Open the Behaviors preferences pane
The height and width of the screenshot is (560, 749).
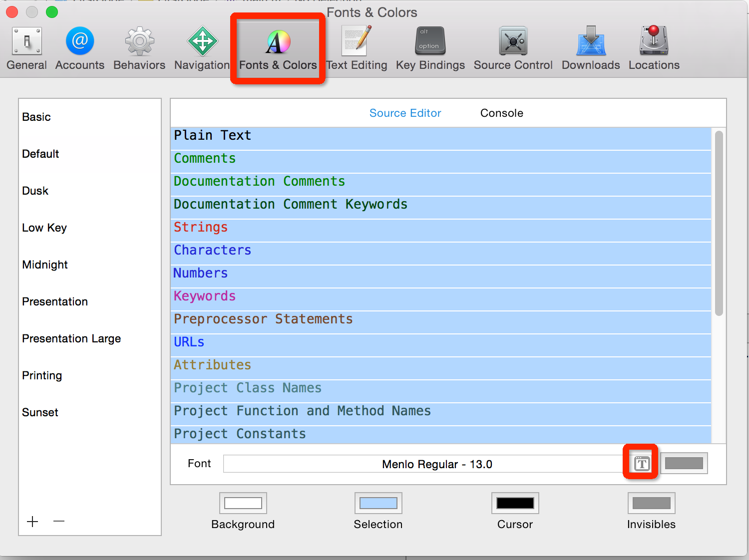(x=139, y=47)
